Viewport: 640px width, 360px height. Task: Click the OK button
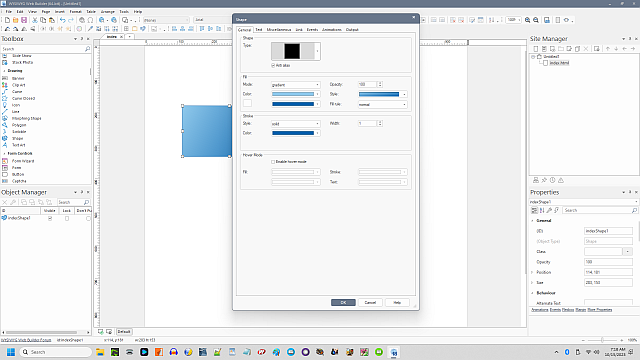click(x=343, y=302)
